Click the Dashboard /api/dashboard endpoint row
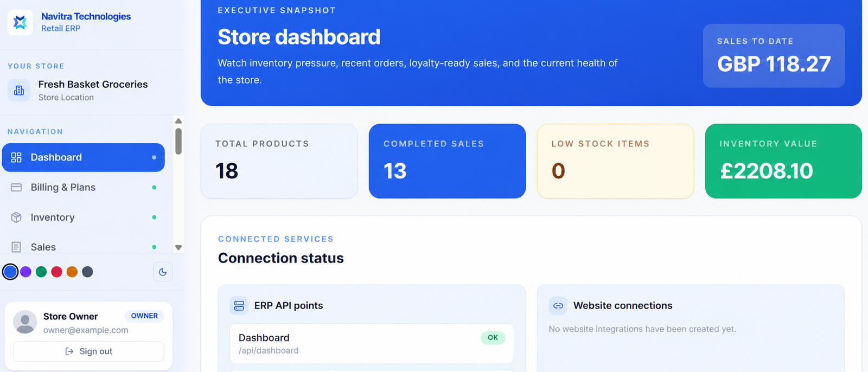868x372 pixels. coord(372,344)
